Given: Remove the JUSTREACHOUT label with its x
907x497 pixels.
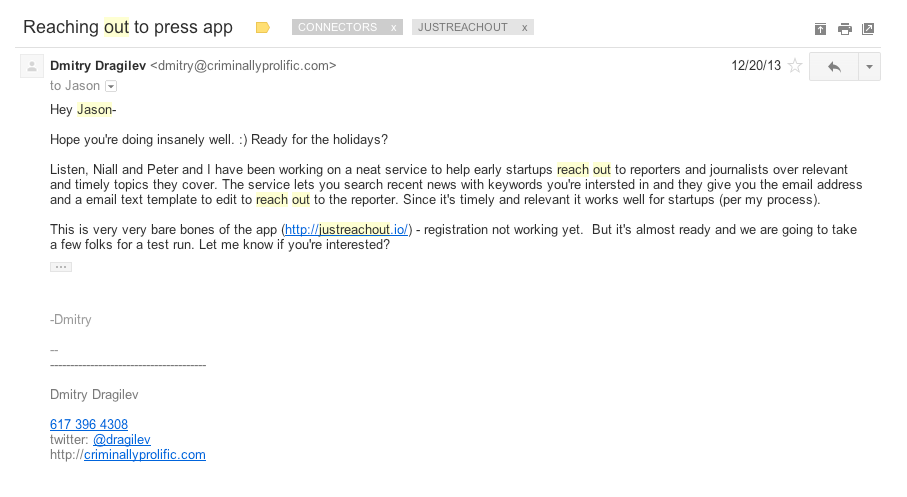Looking at the screenshot, I should [x=524, y=28].
